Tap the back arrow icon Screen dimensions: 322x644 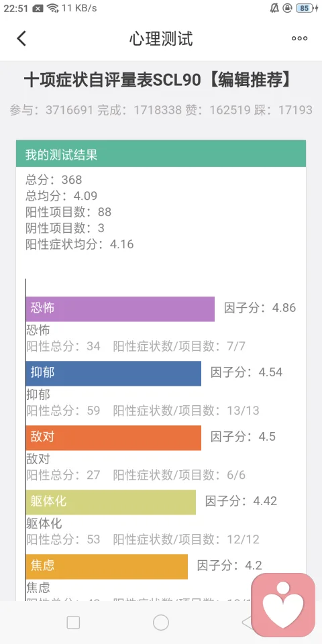21,39
